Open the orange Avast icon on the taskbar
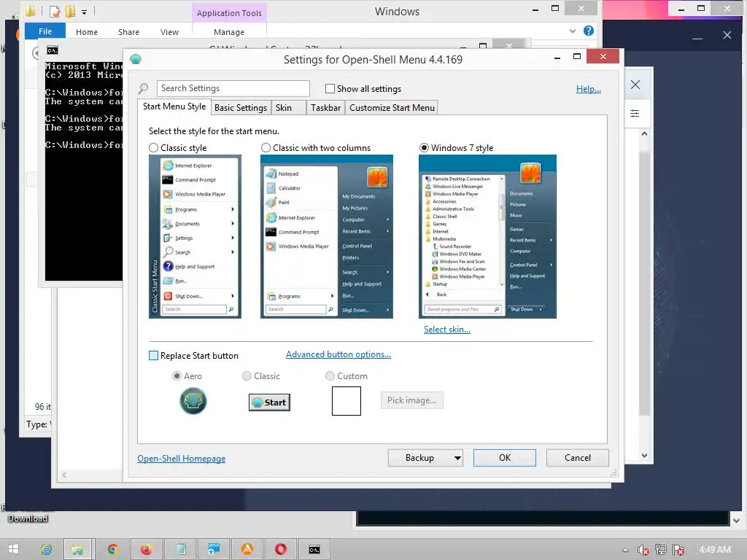This screenshot has width=747, height=560. coord(247,549)
